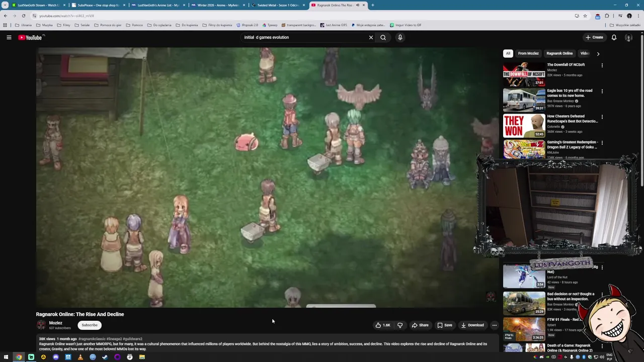The width and height of the screenshot is (644, 362).
Task: Download the Ragnarok Online video
Action: (472, 325)
